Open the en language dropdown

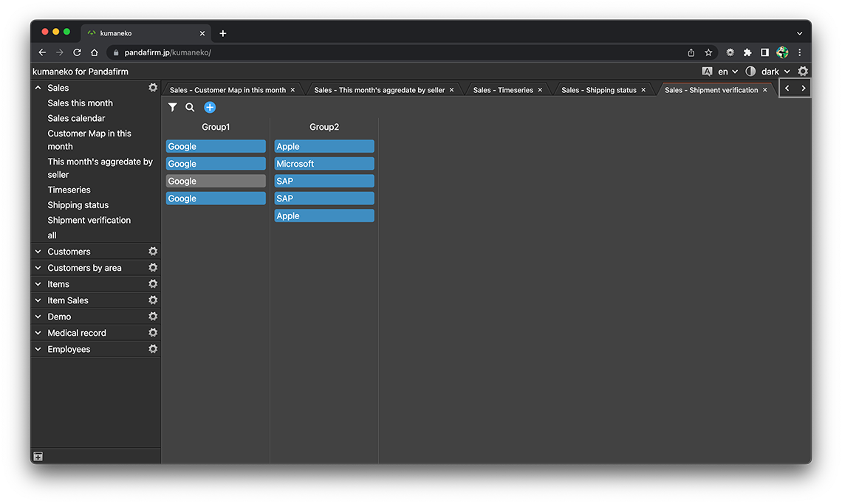pyautogui.click(x=728, y=72)
